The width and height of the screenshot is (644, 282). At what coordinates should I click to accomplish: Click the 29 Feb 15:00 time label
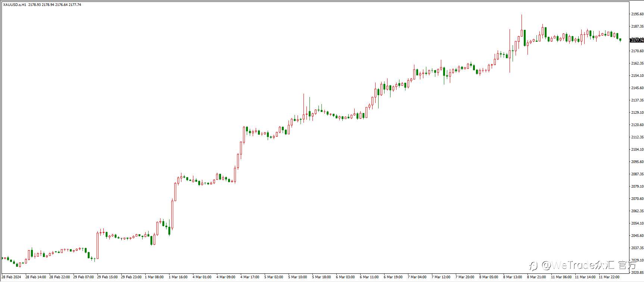(108, 277)
